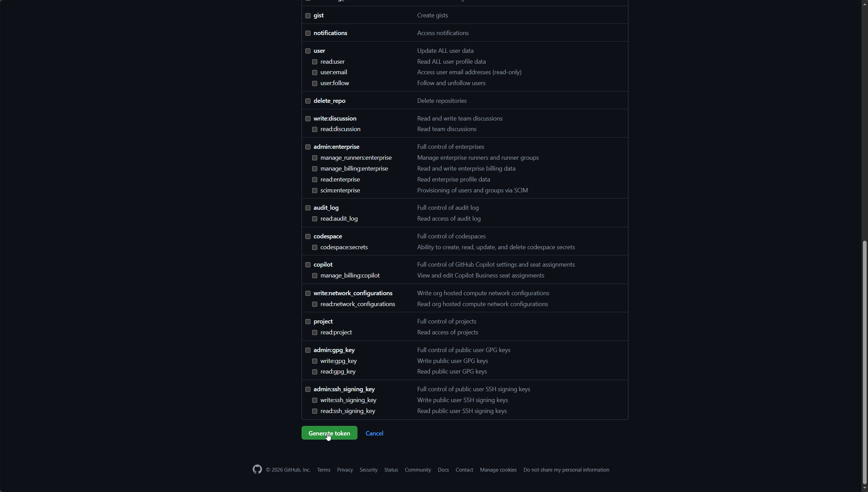Tick the delete_repo checkbox
The height and width of the screenshot is (492, 868).
[x=308, y=101]
